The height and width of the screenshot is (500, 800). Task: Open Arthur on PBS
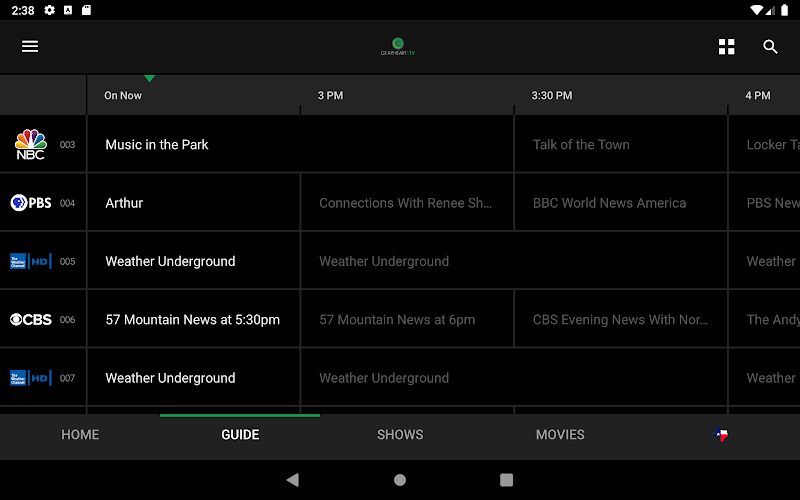pos(194,203)
